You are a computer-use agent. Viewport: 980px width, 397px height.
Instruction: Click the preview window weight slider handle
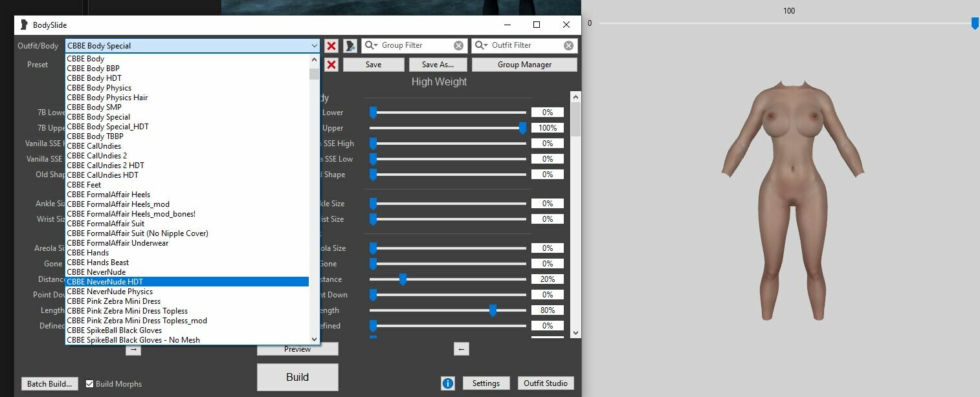point(975,23)
